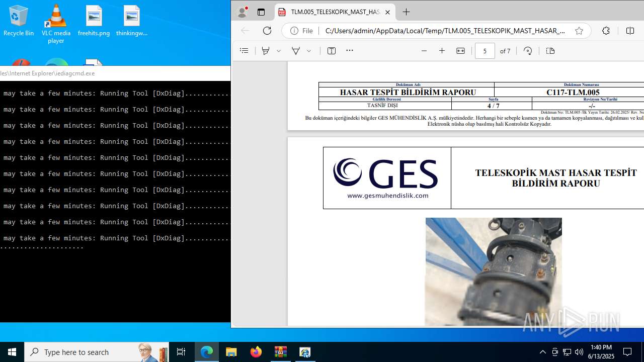Expand the Draw tool options dropdown

coord(279,51)
